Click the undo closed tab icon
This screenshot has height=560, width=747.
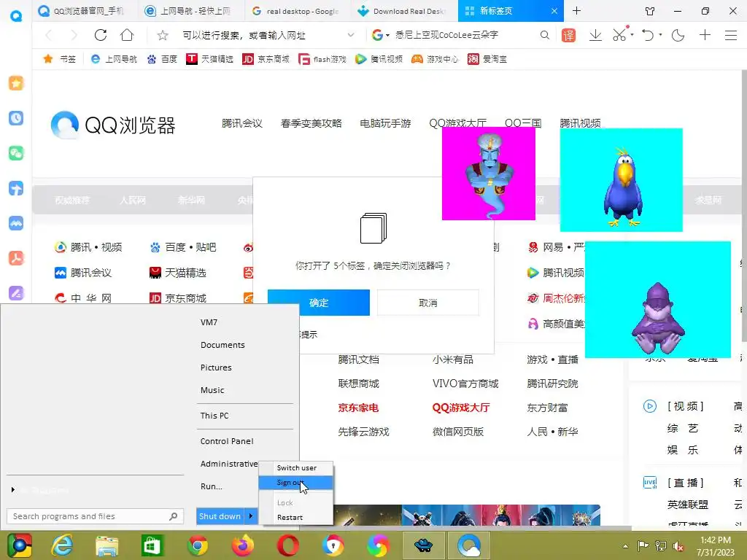[648, 35]
